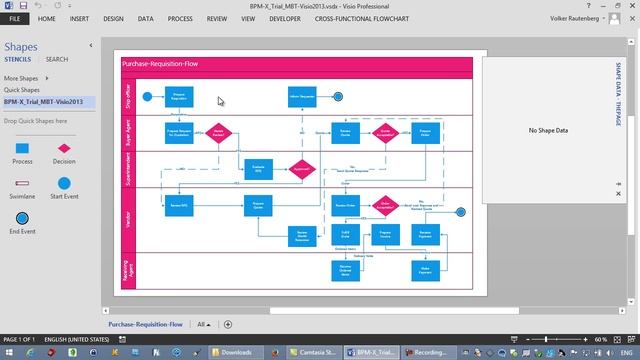
Task: Zoom in with the plus button
Action: point(585,339)
